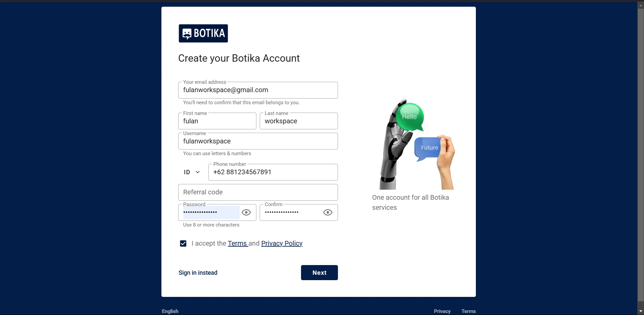Image resolution: width=644 pixels, height=315 pixels.
Task: Show password in Password field
Action: [x=246, y=212]
